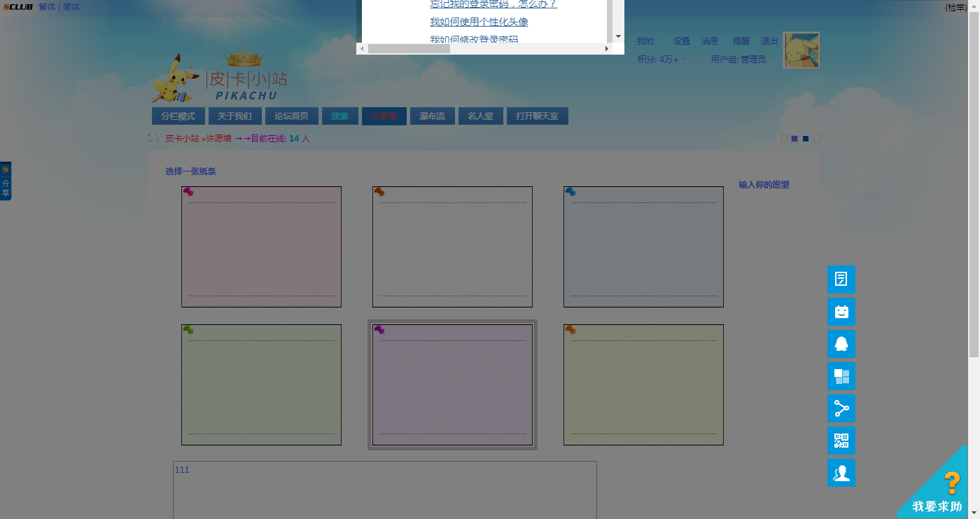
Task: Click the share nodes sidebar icon
Action: coord(841,408)
